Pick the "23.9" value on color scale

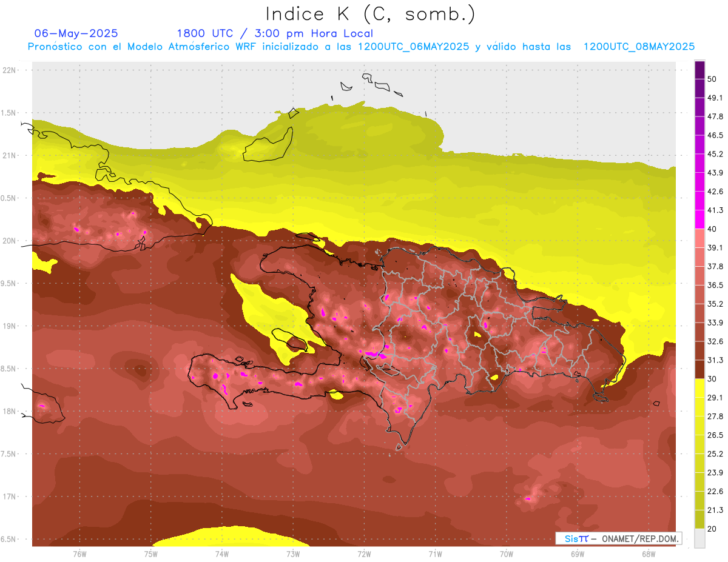[715, 473]
